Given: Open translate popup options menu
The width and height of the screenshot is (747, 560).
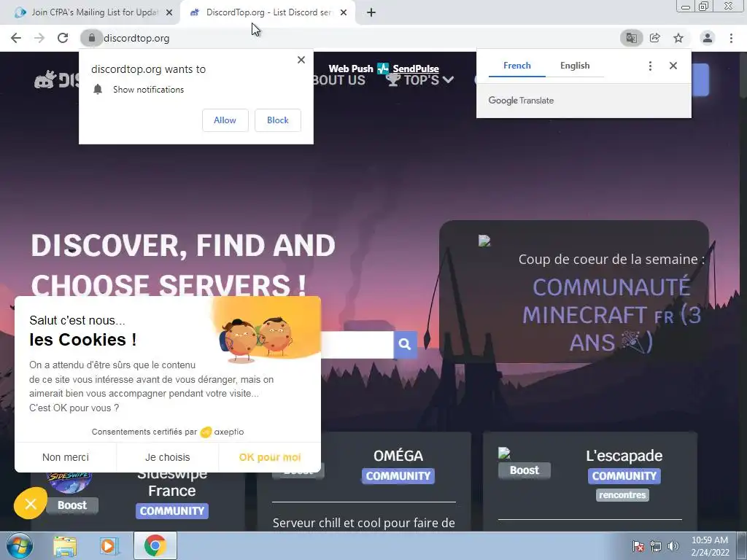Looking at the screenshot, I should (x=650, y=66).
